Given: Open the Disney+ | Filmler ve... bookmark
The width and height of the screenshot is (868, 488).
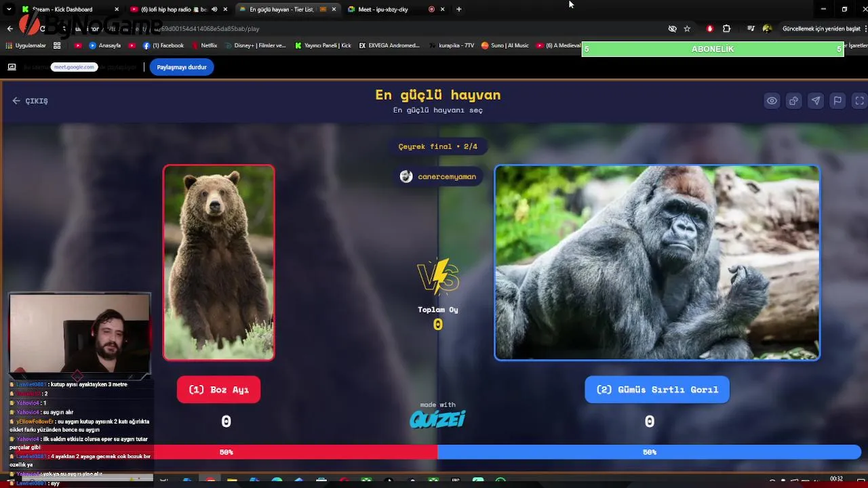Looking at the screenshot, I should point(255,45).
